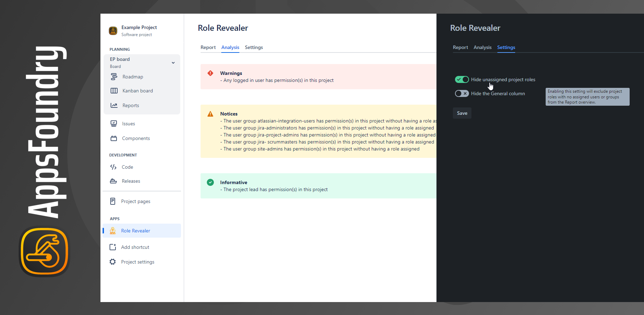The height and width of the screenshot is (315, 644).
Task: Click the Warnings heading
Action: click(x=231, y=73)
